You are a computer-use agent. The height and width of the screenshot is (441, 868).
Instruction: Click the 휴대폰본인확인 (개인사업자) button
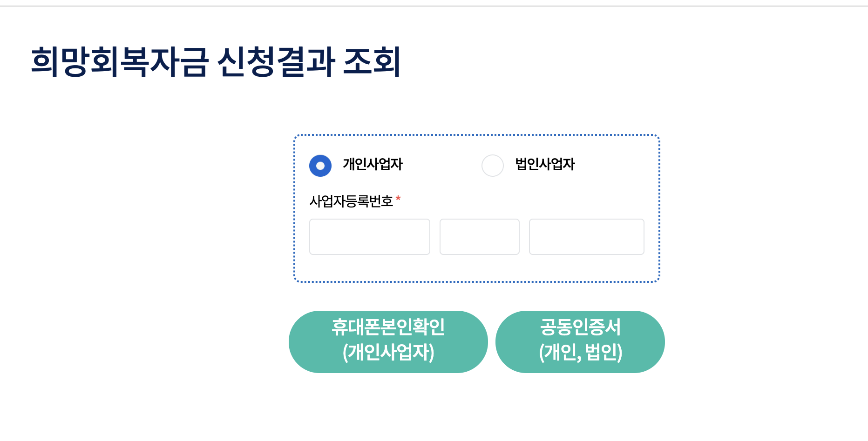pos(388,341)
